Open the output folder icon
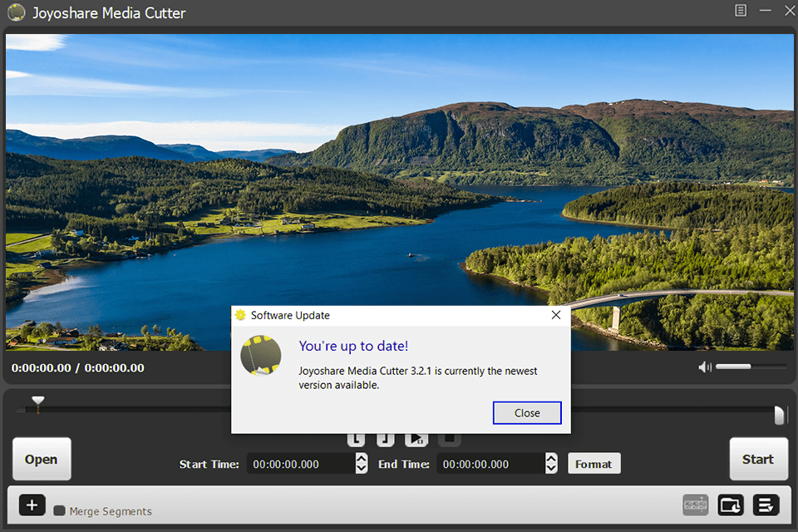 [730, 505]
